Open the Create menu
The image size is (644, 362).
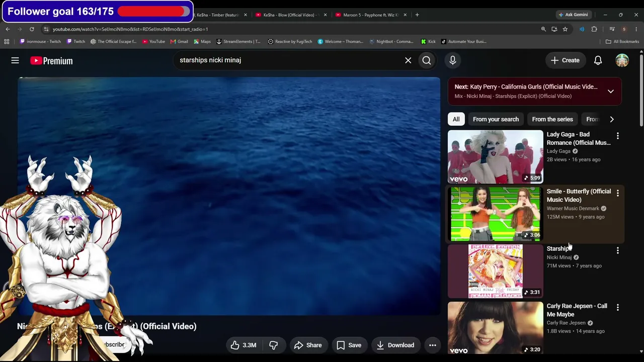[x=566, y=60]
